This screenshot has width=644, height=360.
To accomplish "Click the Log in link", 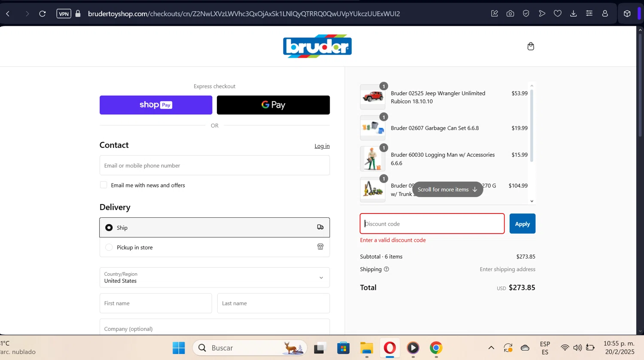I will click(x=322, y=146).
